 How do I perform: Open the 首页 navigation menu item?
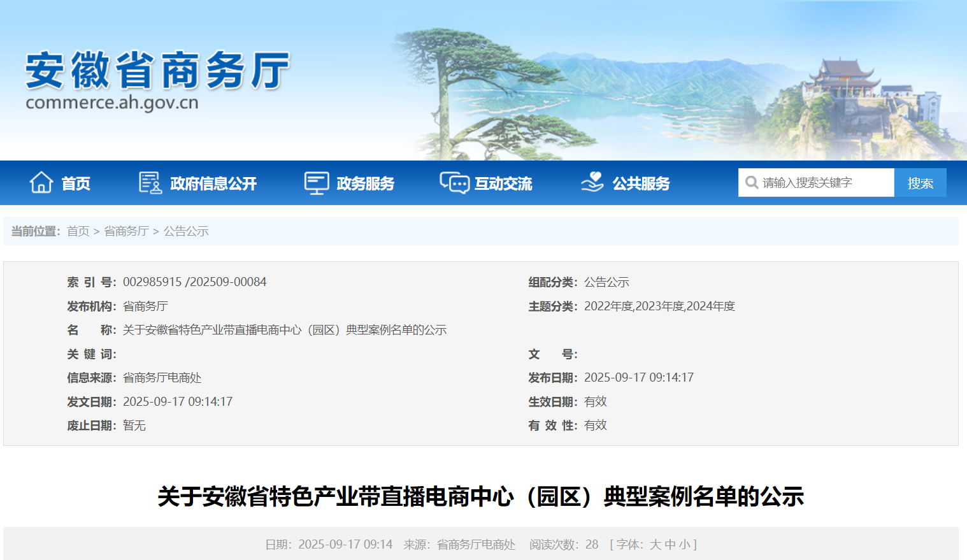pyautogui.click(x=75, y=183)
